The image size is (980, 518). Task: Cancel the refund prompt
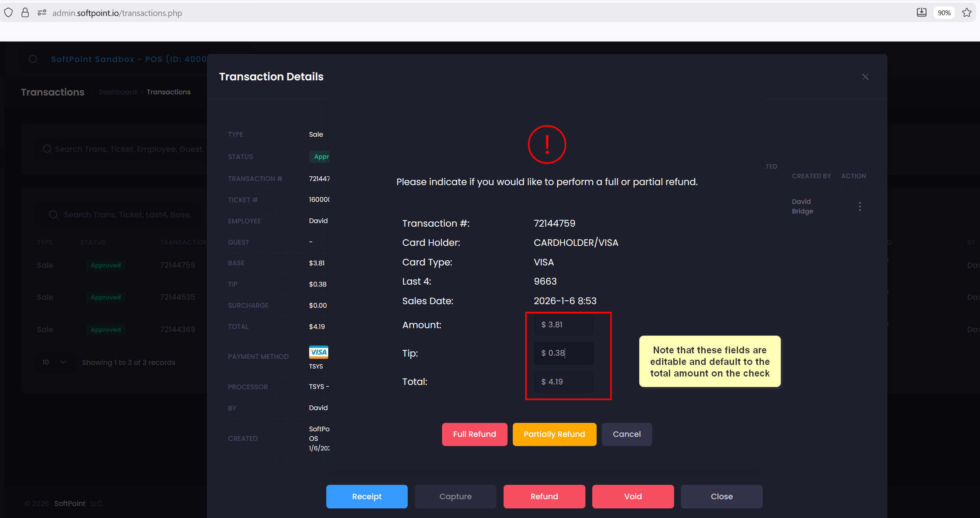[626, 434]
